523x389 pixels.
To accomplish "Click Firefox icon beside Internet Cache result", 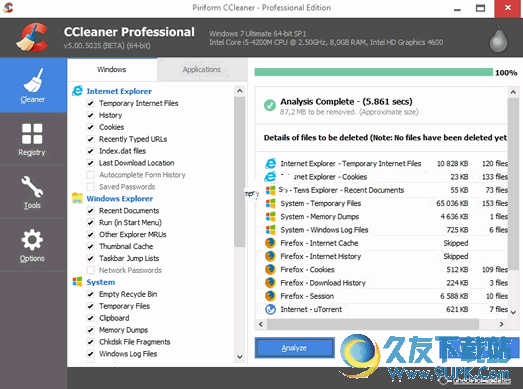I will point(270,243).
